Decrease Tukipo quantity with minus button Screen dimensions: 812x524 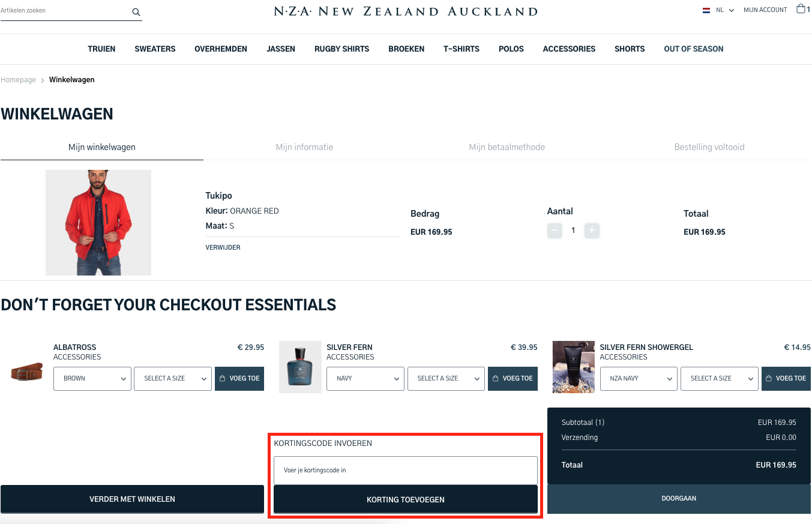point(555,230)
